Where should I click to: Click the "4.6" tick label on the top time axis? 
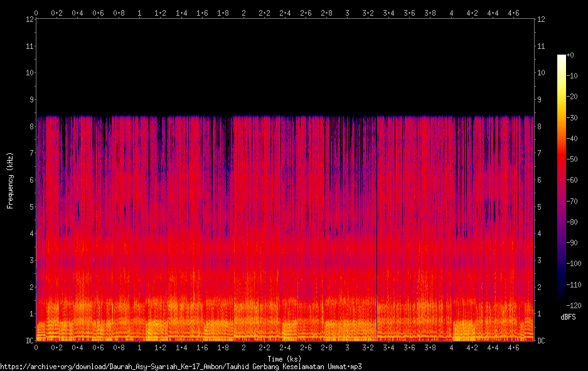pyautogui.click(x=513, y=13)
